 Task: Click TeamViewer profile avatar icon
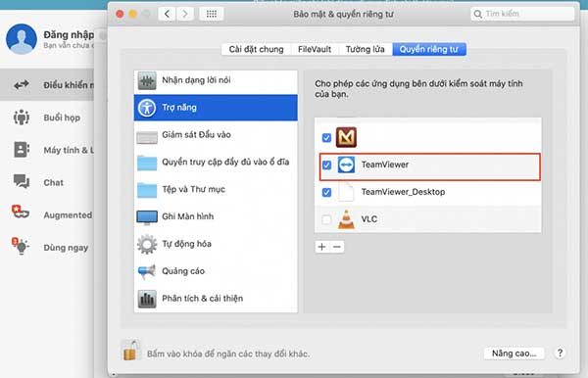click(x=22, y=39)
